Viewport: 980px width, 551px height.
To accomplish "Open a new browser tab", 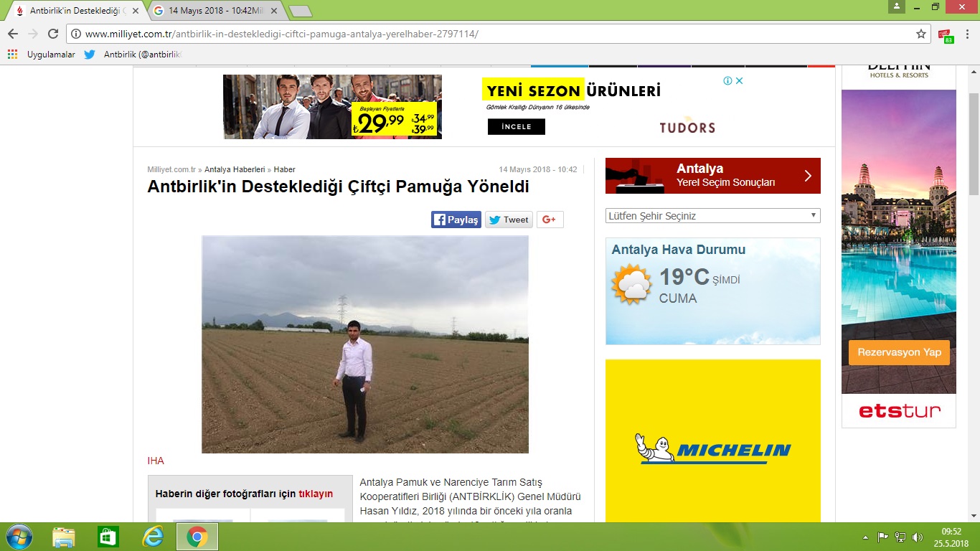I will point(300,11).
